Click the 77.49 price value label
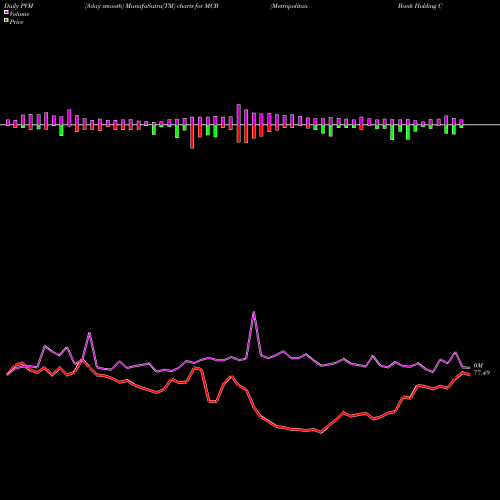This screenshot has width=500, height=500. (482, 373)
